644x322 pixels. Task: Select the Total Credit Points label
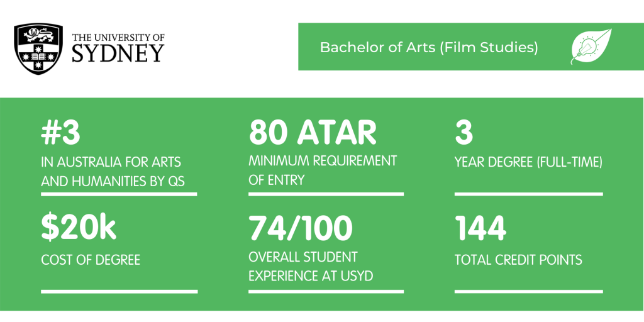(x=518, y=260)
